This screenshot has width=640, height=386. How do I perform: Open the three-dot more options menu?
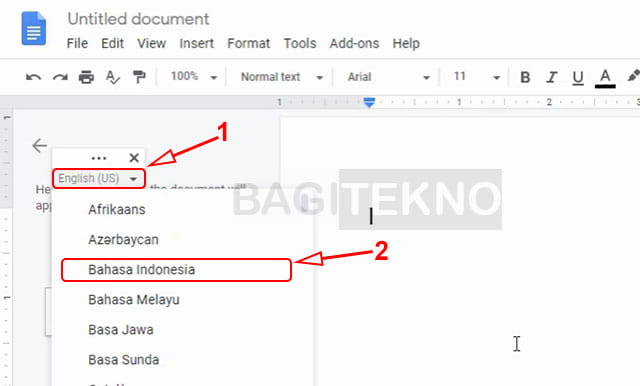pos(99,158)
